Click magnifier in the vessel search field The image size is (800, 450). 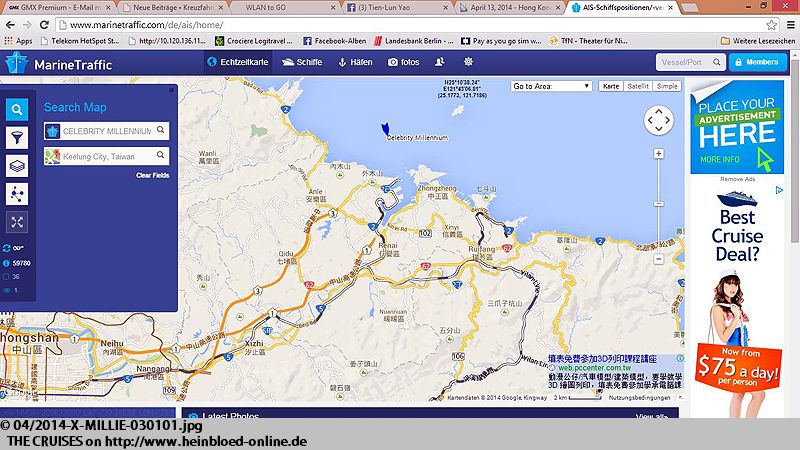click(x=161, y=131)
